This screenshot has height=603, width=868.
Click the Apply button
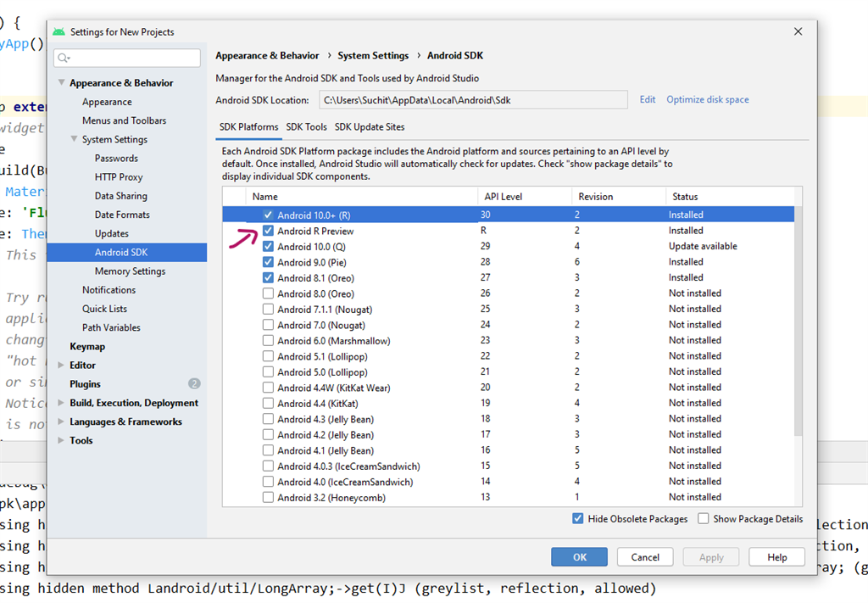point(711,557)
